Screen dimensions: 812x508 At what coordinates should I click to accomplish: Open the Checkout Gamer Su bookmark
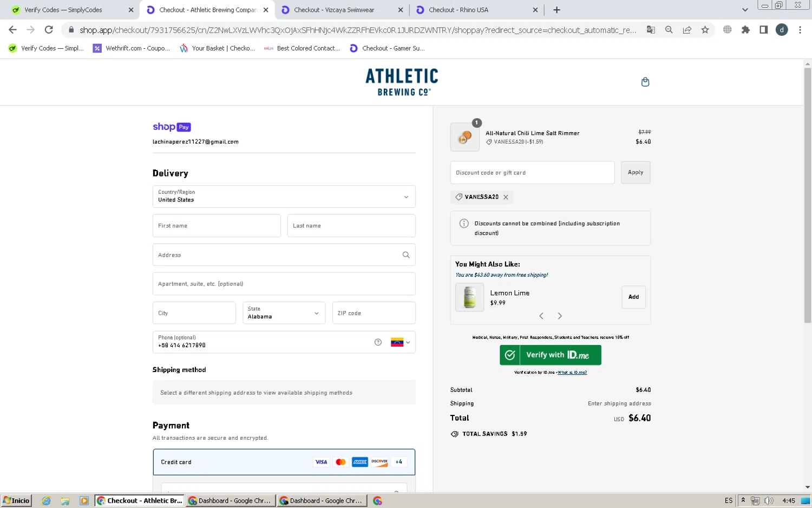[387, 48]
